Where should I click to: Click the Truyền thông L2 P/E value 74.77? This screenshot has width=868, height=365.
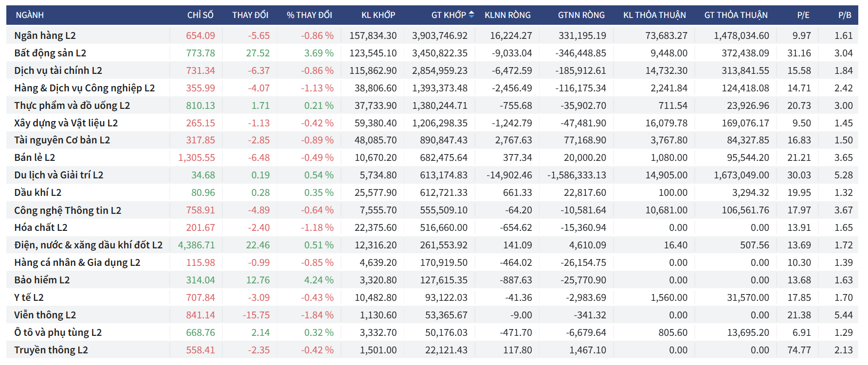tap(799, 350)
